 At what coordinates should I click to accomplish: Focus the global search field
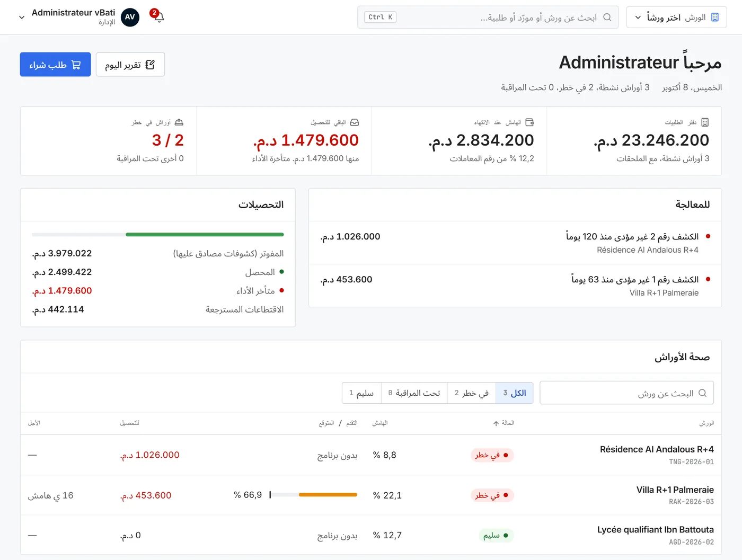coord(488,17)
